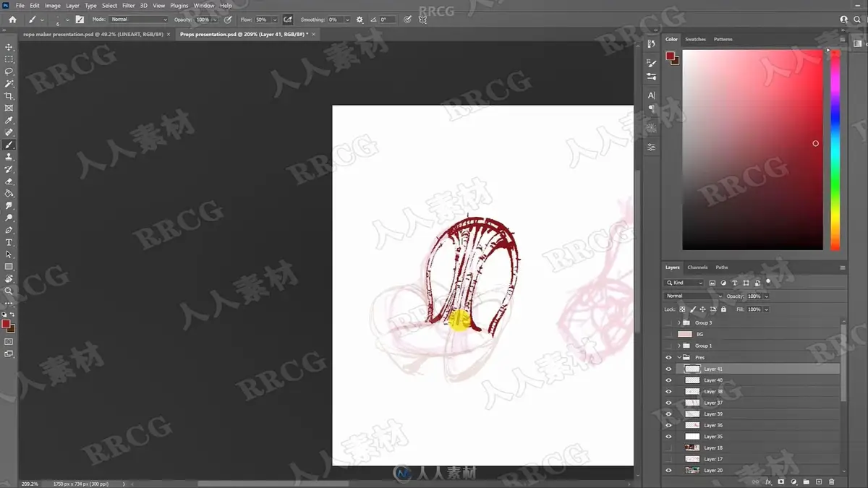This screenshot has width=868, height=488.
Task: Hide Layer 40 visibility eye
Action: [668, 380]
